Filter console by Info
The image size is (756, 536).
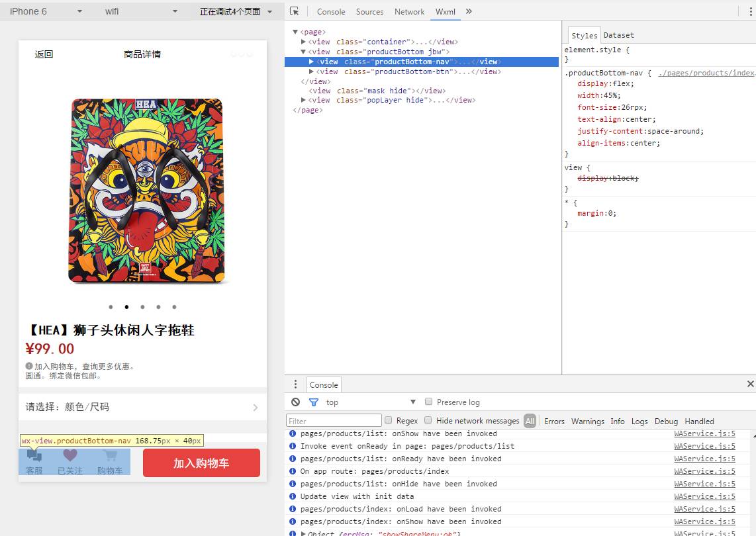click(x=618, y=422)
